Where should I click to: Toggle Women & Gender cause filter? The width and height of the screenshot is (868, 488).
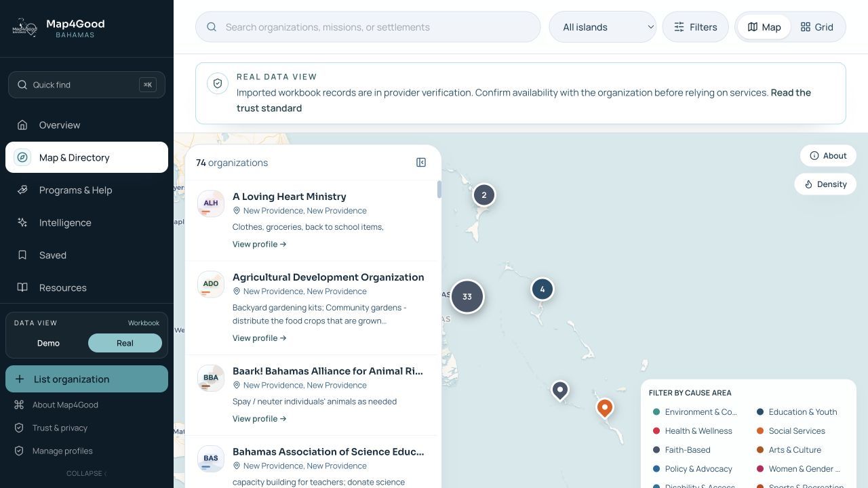click(x=798, y=469)
